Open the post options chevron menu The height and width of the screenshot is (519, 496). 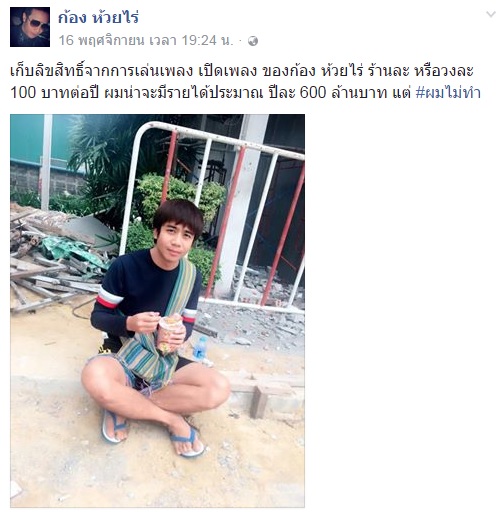(x=491, y=14)
